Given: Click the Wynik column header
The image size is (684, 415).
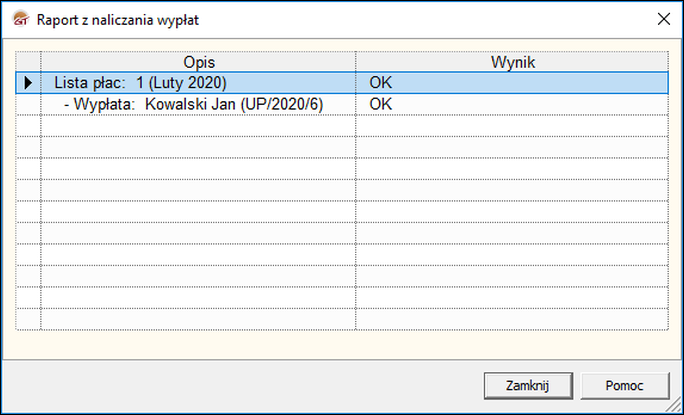Looking at the screenshot, I should [513, 62].
